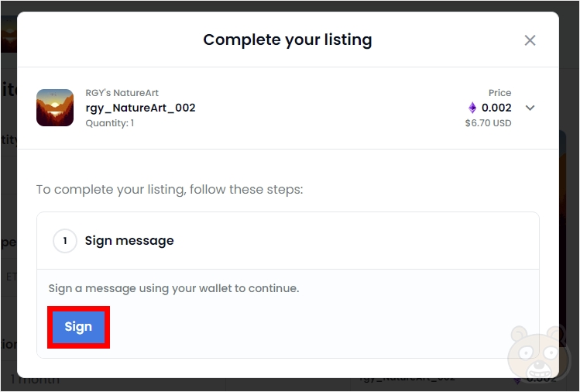Click the follow these steps instruction line
580x392 pixels.
click(x=170, y=189)
